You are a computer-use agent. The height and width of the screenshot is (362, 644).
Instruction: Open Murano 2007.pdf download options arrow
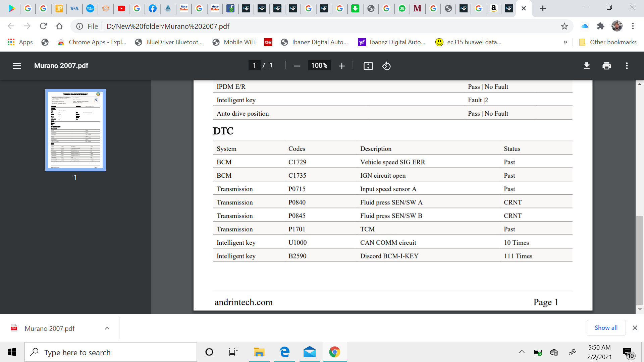coord(107,328)
